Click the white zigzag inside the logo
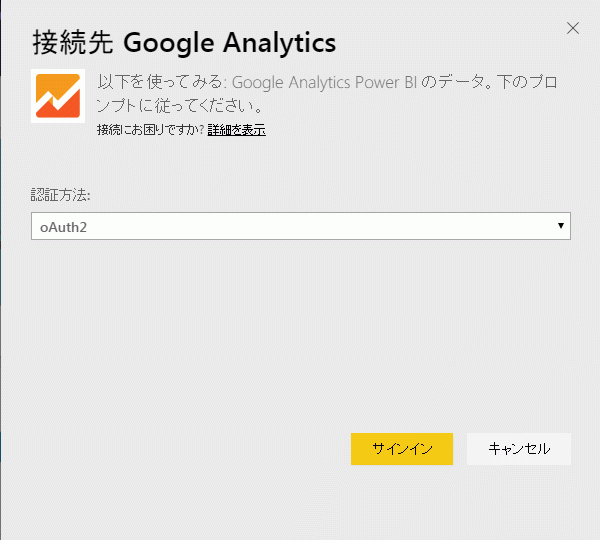The height and width of the screenshot is (540, 600). (x=58, y=98)
